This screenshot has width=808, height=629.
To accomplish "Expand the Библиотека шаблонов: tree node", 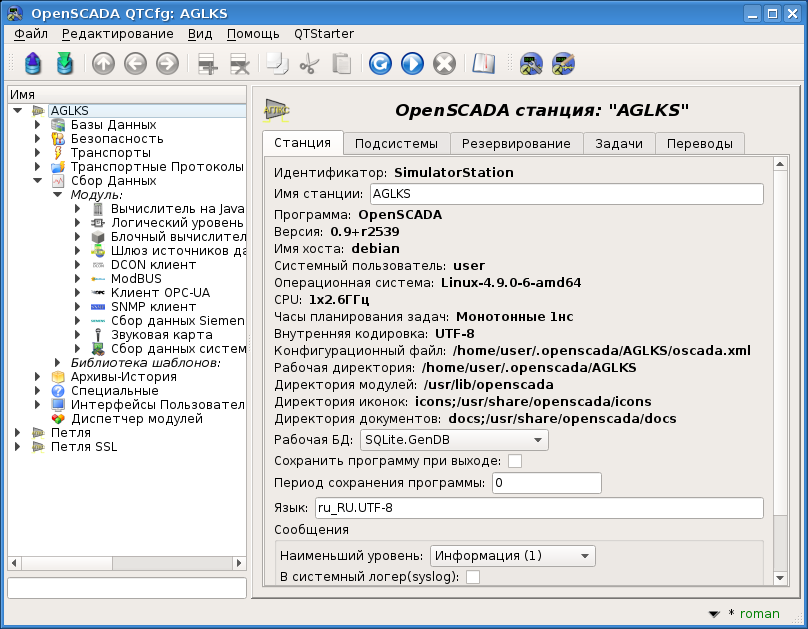I will point(57,363).
